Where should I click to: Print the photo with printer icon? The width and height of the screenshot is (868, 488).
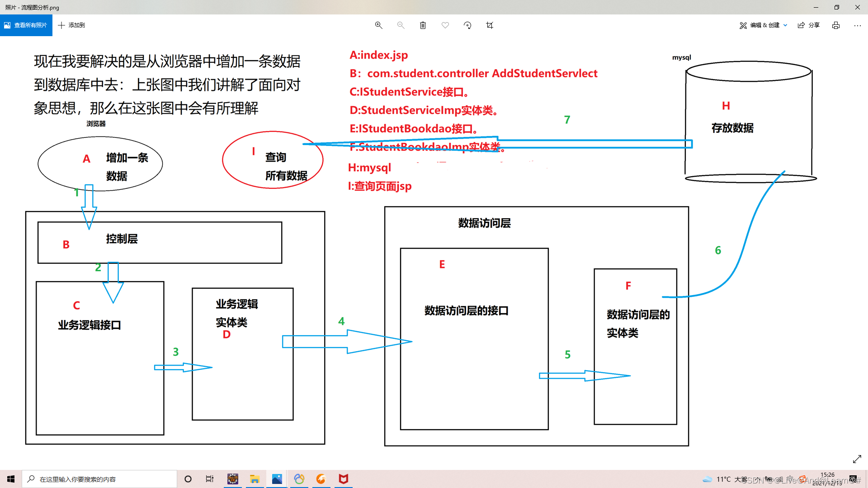point(836,25)
